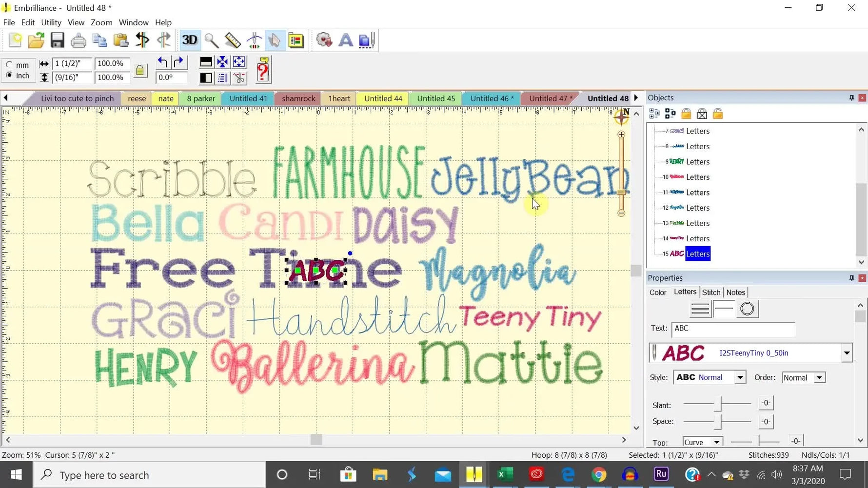The image size is (868, 488).
Task: Paste using the clipboard icon
Action: point(120,40)
